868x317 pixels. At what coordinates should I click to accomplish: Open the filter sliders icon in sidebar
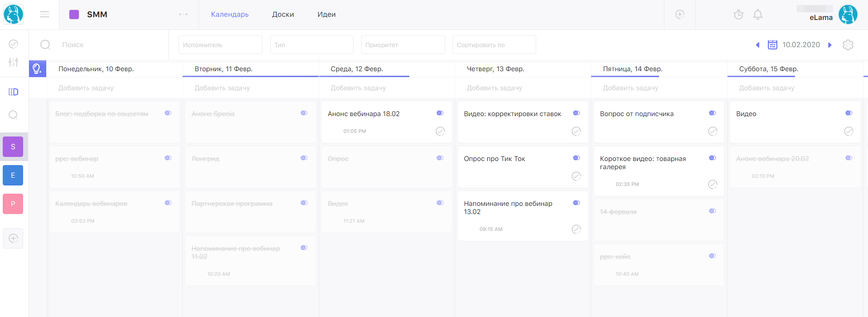pyautogui.click(x=14, y=63)
